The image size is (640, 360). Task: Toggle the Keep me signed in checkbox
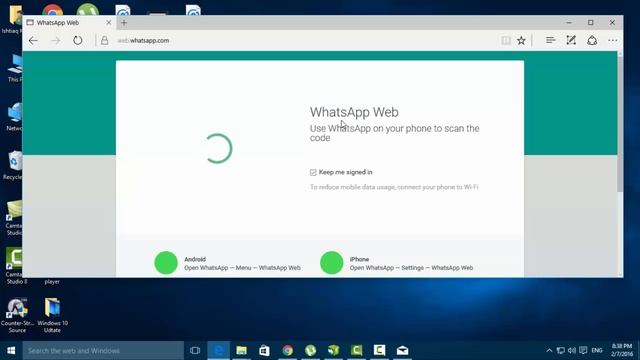coord(313,173)
